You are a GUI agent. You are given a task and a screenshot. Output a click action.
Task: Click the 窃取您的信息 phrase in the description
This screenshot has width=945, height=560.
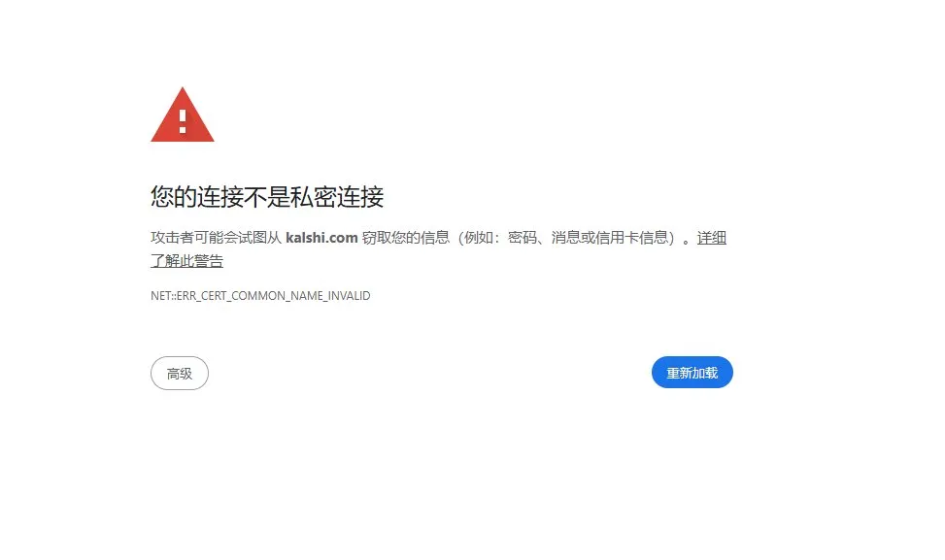tap(406, 238)
